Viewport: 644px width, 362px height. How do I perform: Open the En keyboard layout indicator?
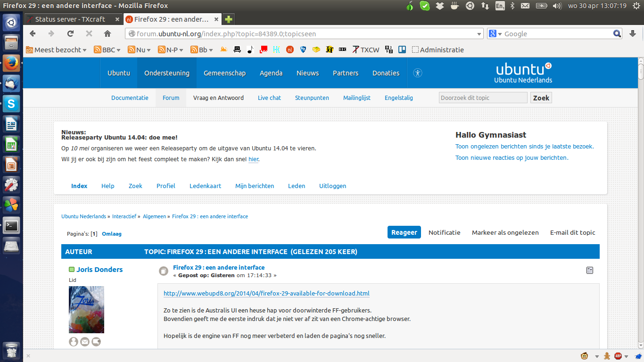(500, 6)
